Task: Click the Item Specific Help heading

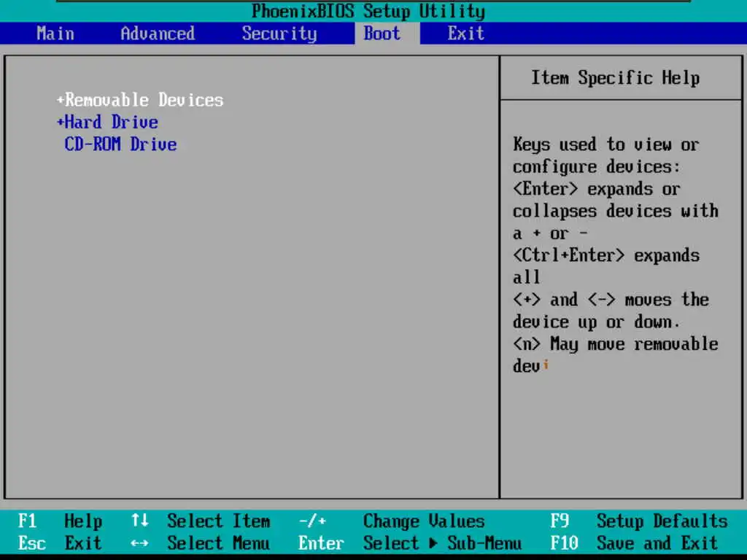Action: pyautogui.click(x=616, y=77)
